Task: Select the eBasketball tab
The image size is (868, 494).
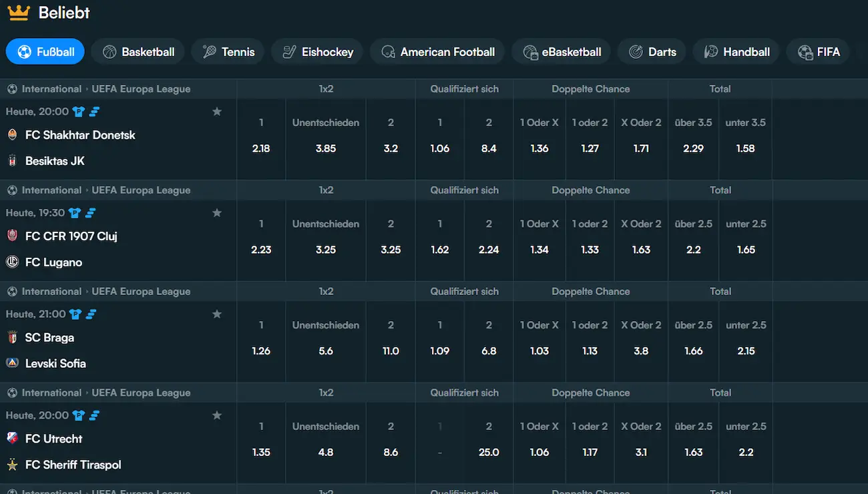Action: 562,51
